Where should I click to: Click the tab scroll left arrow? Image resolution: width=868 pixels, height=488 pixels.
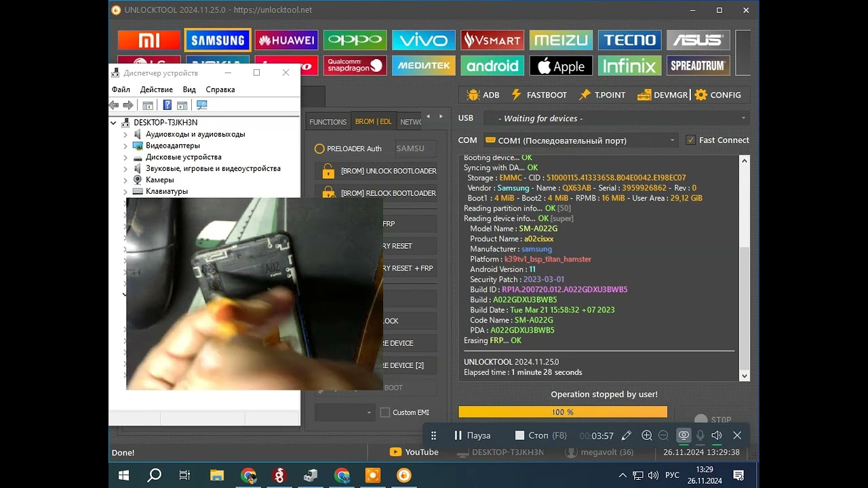(428, 117)
